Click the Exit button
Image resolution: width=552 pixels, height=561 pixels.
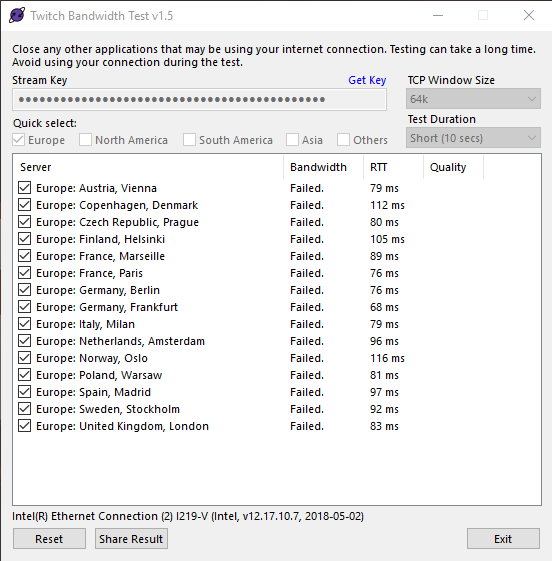tap(503, 538)
